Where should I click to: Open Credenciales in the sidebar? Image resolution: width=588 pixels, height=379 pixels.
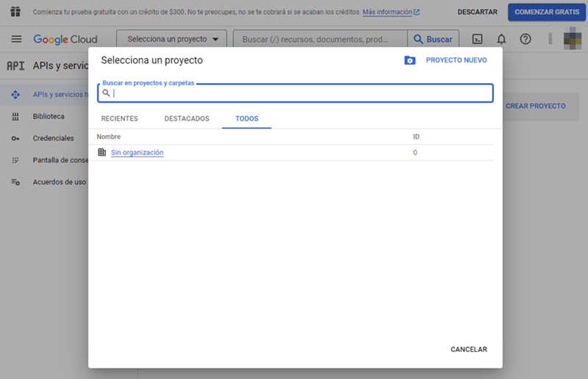[53, 138]
